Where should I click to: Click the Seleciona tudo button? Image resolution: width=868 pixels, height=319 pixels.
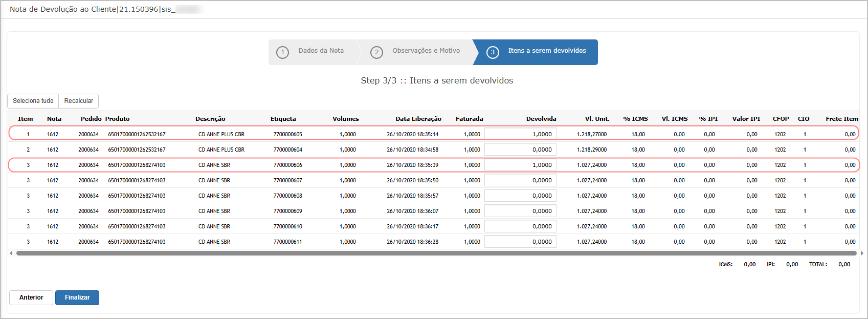tap(33, 101)
